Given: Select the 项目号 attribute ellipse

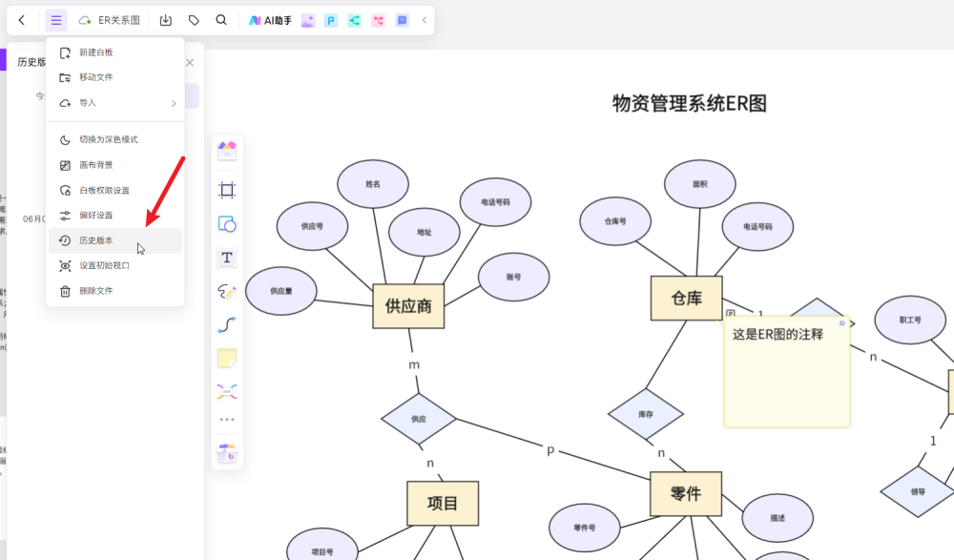Looking at the screenshot, I should click(321, 549).
